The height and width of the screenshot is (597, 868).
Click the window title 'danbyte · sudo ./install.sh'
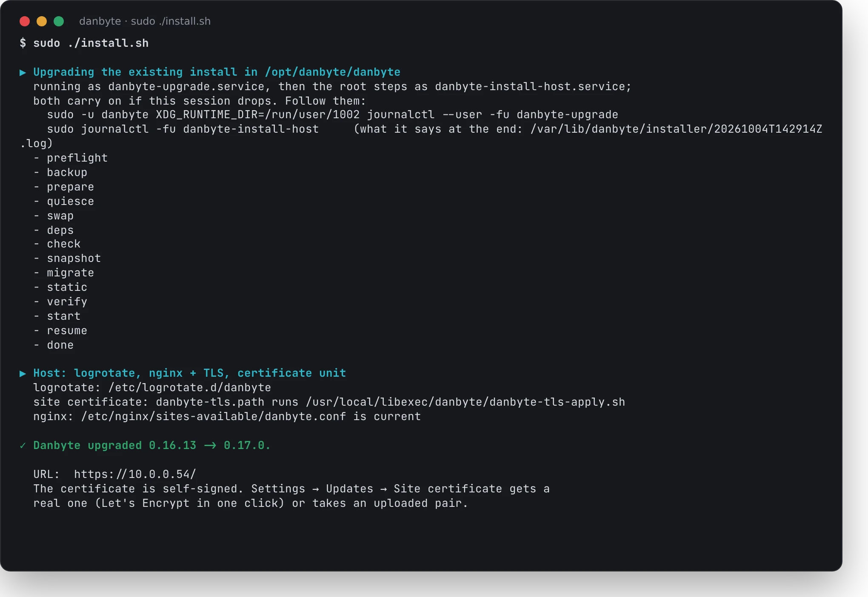pos(145,21)
